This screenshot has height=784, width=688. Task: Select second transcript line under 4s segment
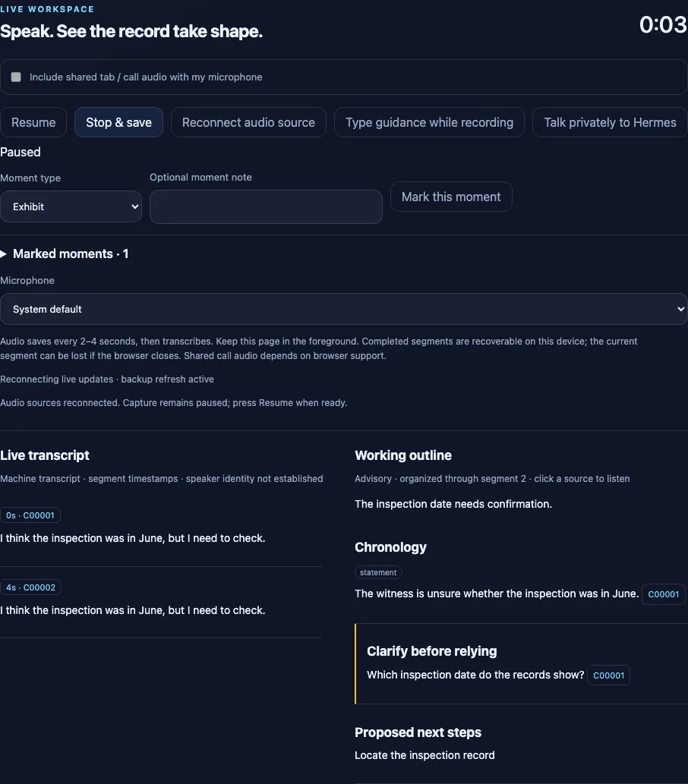[133, 610]
